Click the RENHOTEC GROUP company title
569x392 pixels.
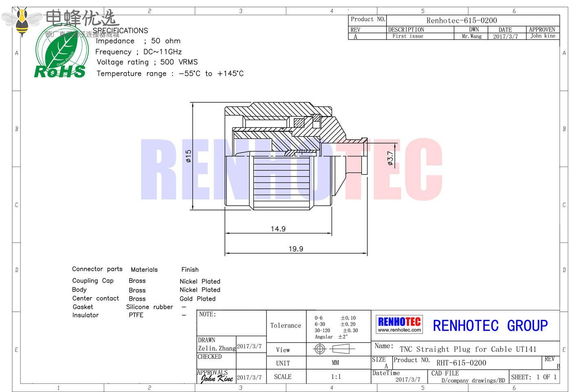[490, 326]
